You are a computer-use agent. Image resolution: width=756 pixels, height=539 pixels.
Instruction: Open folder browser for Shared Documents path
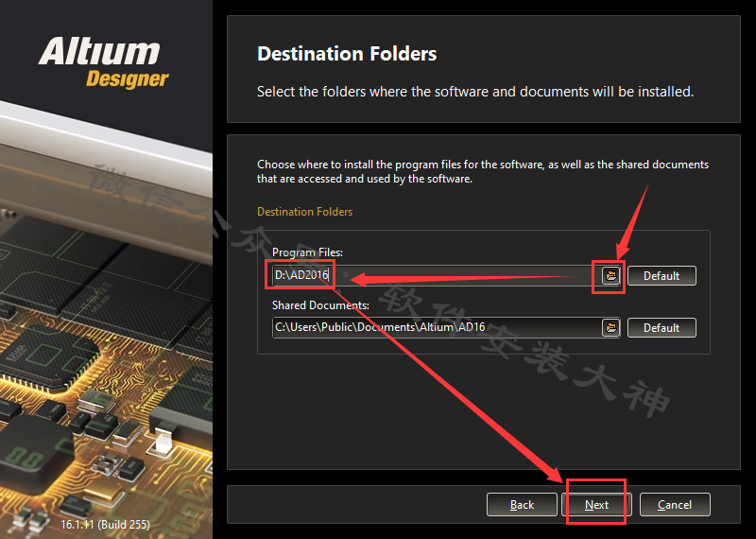click(x=610, y=327)
